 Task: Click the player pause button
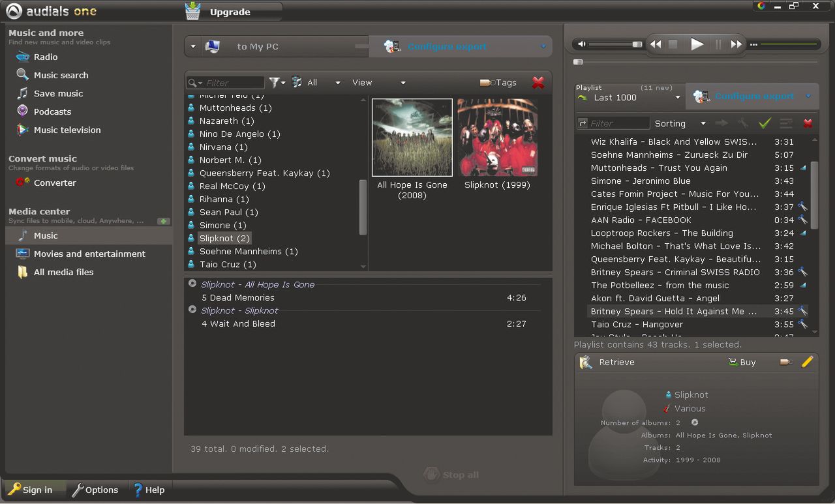(719, 44)
